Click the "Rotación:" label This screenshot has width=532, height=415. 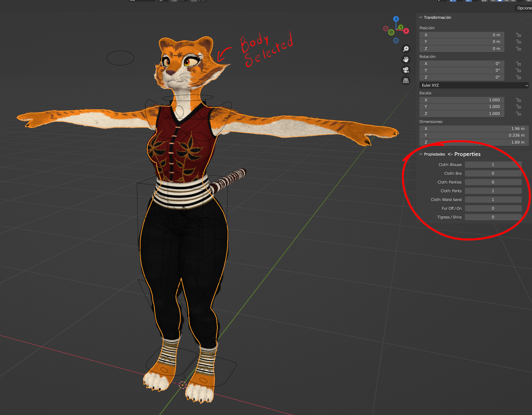tap(427, 57)
